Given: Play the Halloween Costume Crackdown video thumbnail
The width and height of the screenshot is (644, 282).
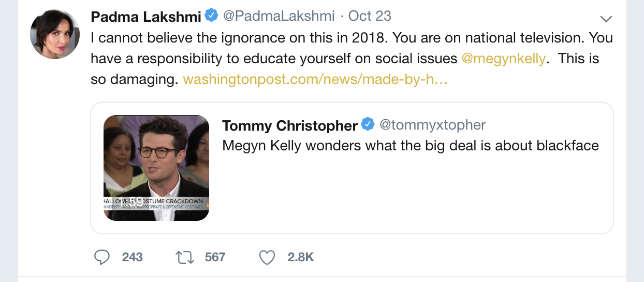Looking at the screenshot, I should [x=156, y=168].
